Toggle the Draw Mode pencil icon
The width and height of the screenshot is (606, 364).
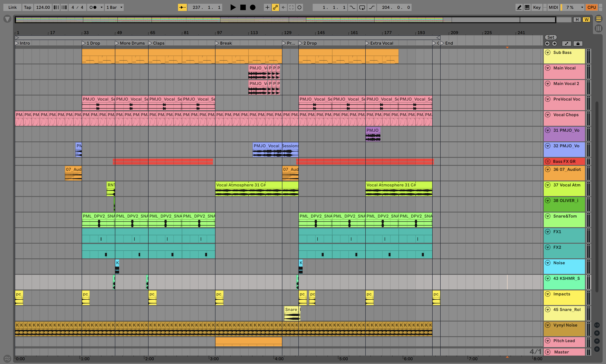(x=519, y=7)
